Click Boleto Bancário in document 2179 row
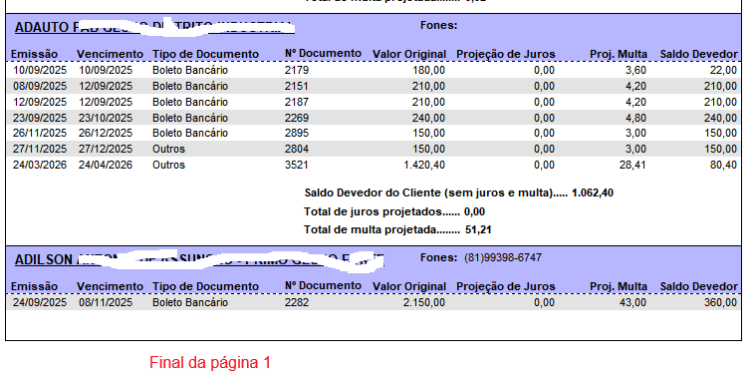The image size is (750, 377). pyautogui.click(x=190, y=70)
